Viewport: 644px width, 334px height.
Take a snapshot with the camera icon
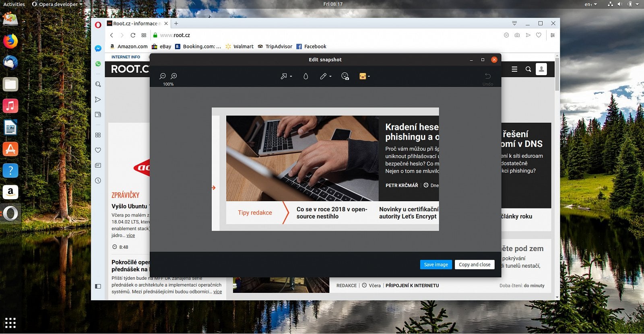click(x=517, y=35)
